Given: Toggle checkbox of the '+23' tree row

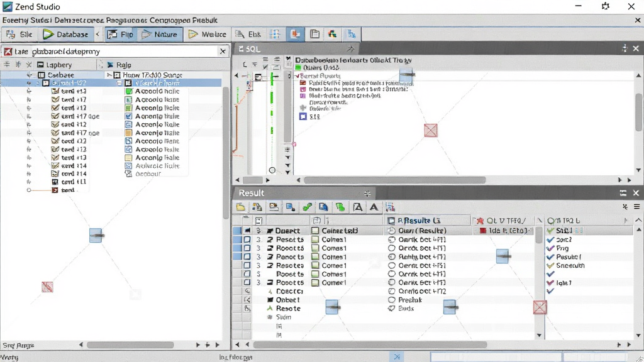Looking at the screenshot, I should tap(55, 141).
